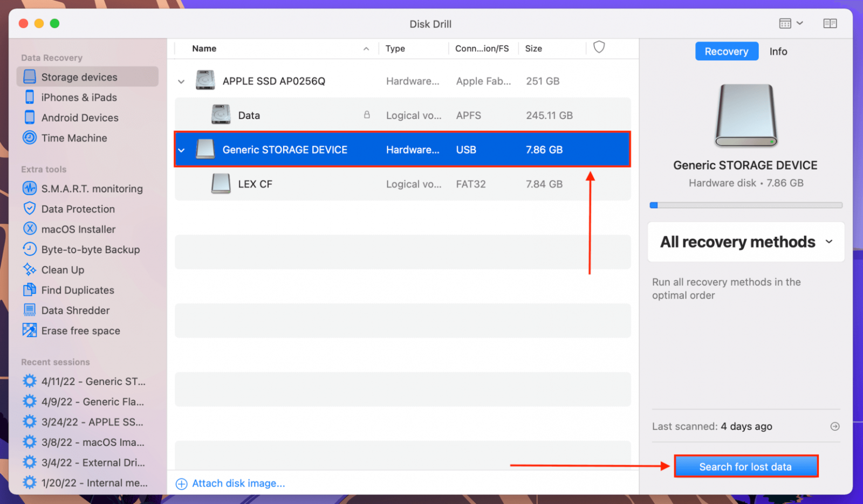Toggle the shield column in the device list

pyautogui.click(x=599, y=47)
